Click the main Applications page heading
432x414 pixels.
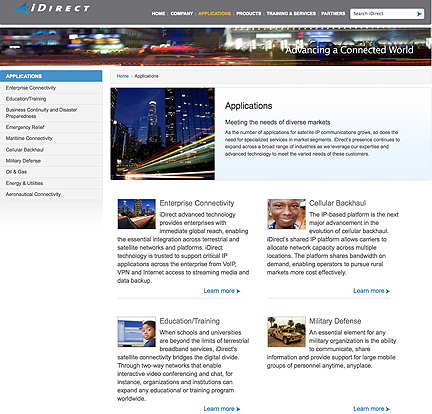pos(248,106)
